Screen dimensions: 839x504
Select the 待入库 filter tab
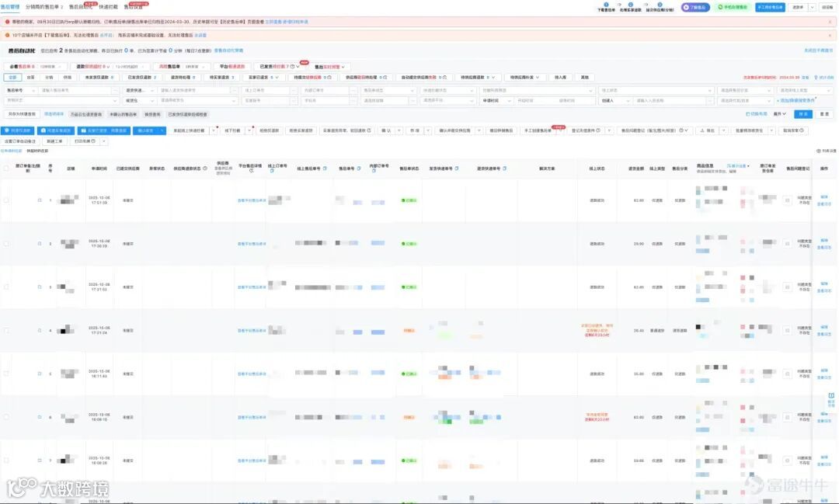pos(560,78)
